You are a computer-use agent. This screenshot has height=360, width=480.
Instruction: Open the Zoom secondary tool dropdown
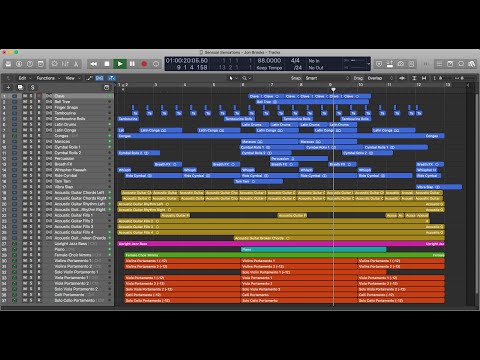pos(247,78)
